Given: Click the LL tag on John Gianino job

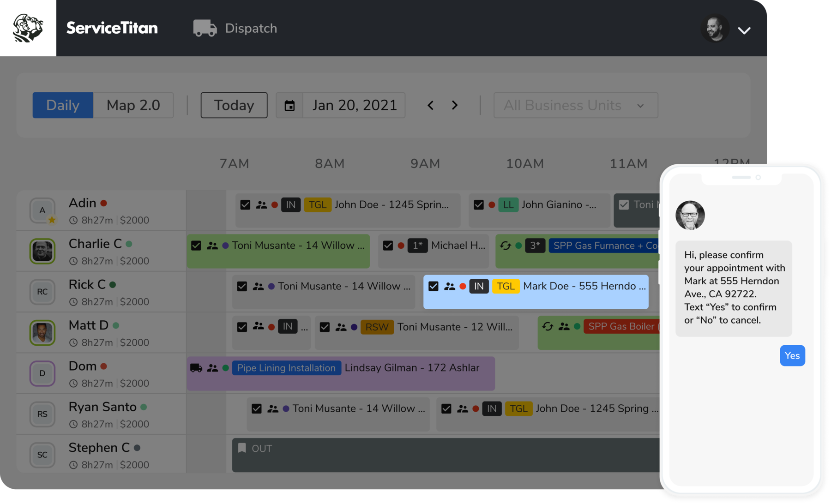Looking at the screenshot, I should coord(508,205).
